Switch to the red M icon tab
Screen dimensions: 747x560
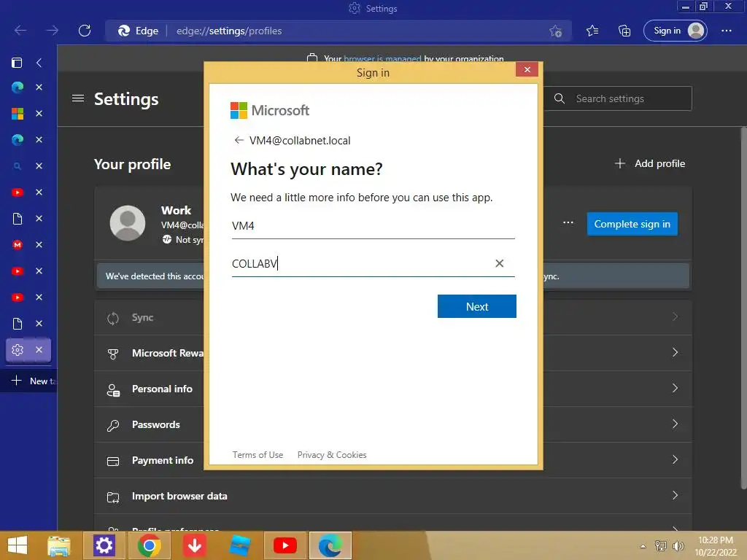[x=18, y=244]
